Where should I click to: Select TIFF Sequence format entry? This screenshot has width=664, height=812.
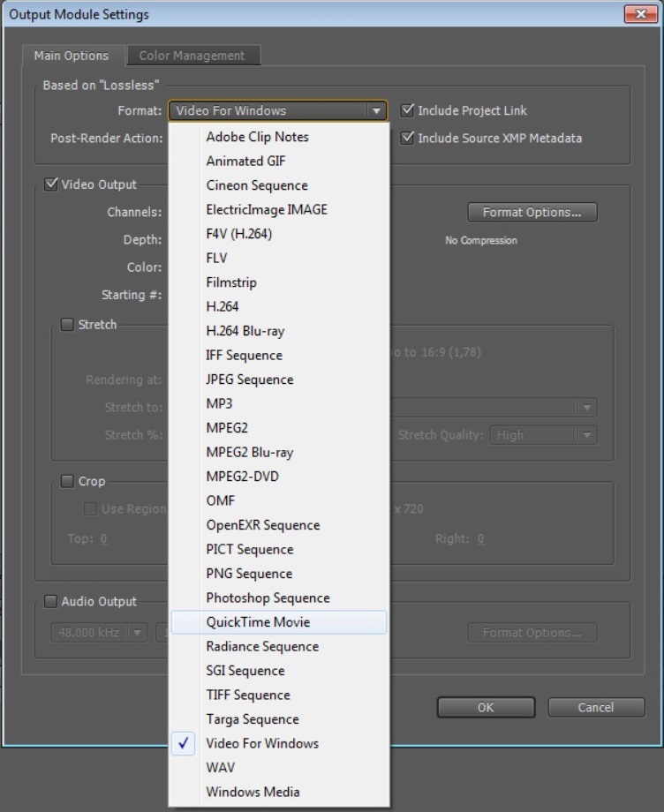tap(248, 695)
